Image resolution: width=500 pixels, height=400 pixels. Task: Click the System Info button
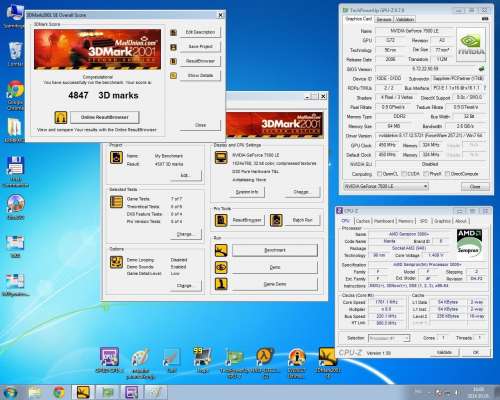(x=247, y=192)
